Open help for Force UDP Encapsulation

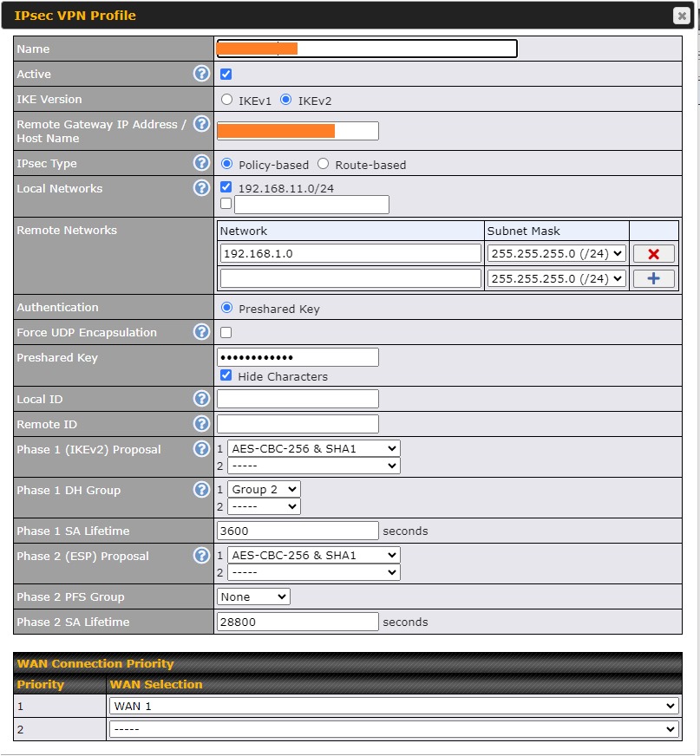(x=201, y=332)
